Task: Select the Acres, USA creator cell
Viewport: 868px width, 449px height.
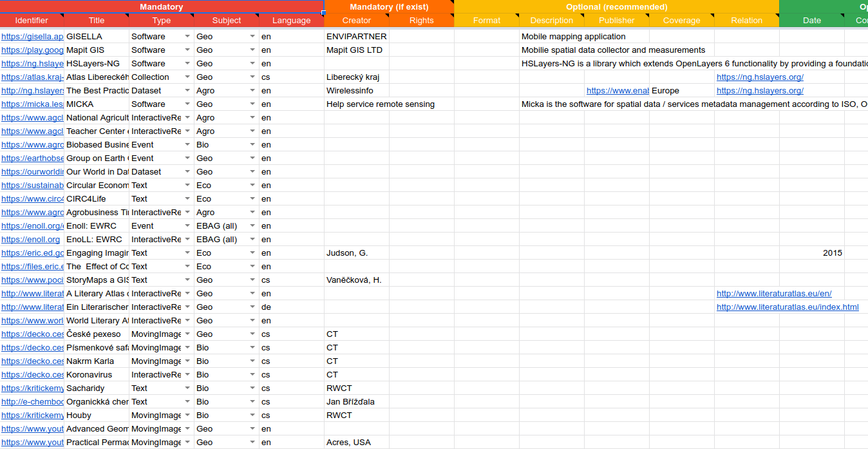Action: coord(357,443)
